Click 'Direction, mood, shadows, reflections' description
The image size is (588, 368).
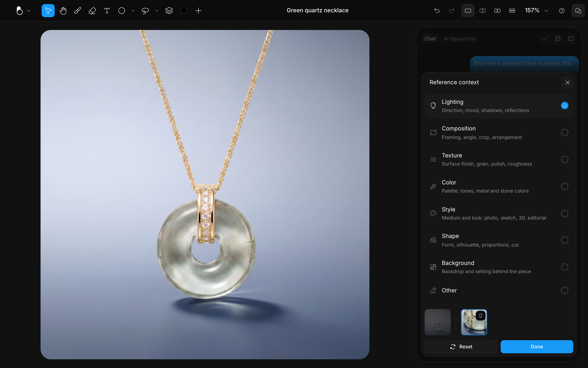point(485,110)
